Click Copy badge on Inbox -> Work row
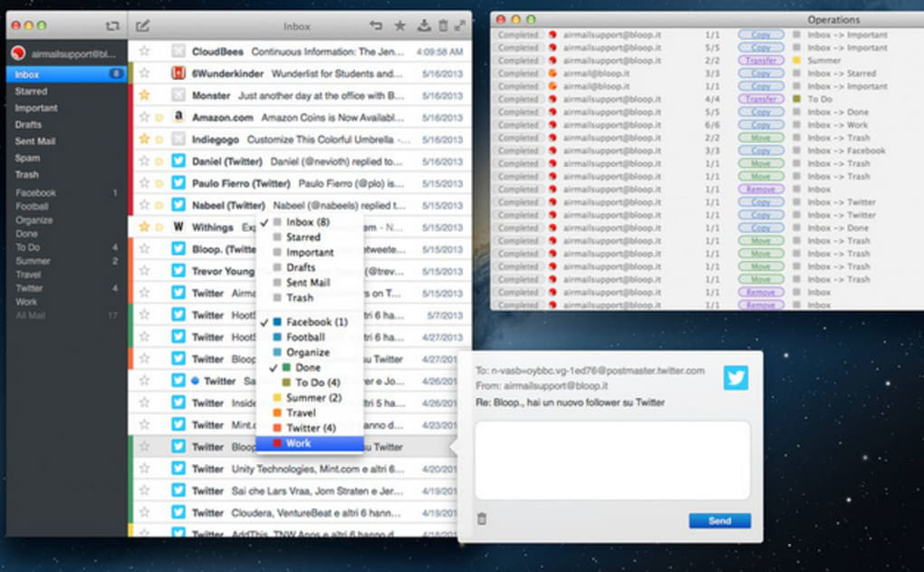The width and height of the screenshot is (924, 572). [761, 124]
